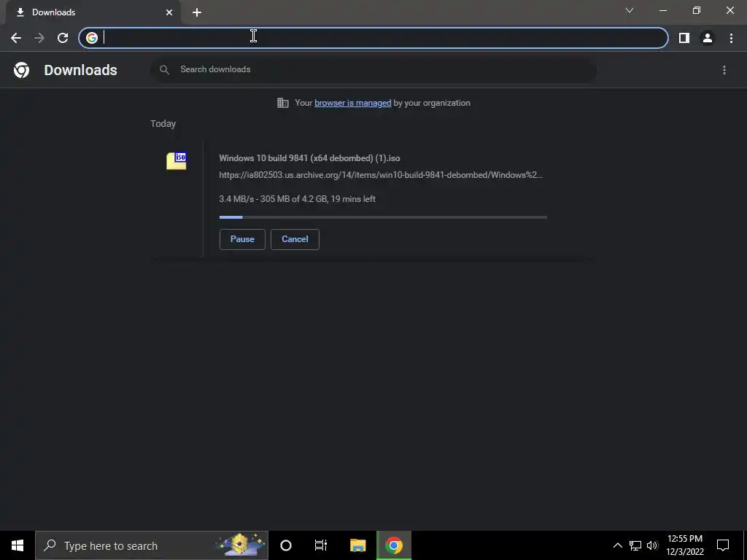The height and width of the screenshot is (560, 747).
Task: Select the Downloads browser tab
Action: (93, 12)
